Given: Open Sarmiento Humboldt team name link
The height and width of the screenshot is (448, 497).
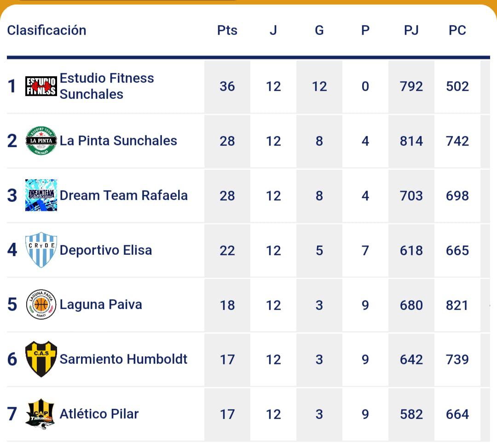Looking at the screenshot, I should click(123, 359).
